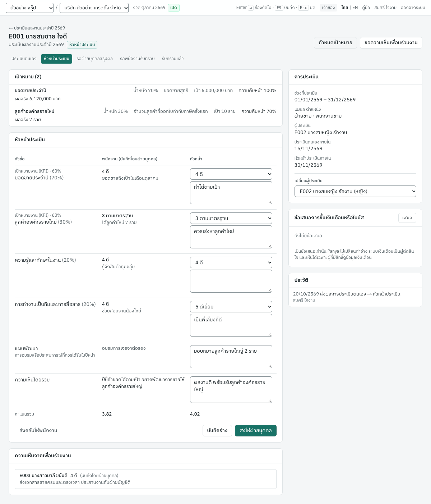
Task: Switch language to EN
Action: click(355, 8)
